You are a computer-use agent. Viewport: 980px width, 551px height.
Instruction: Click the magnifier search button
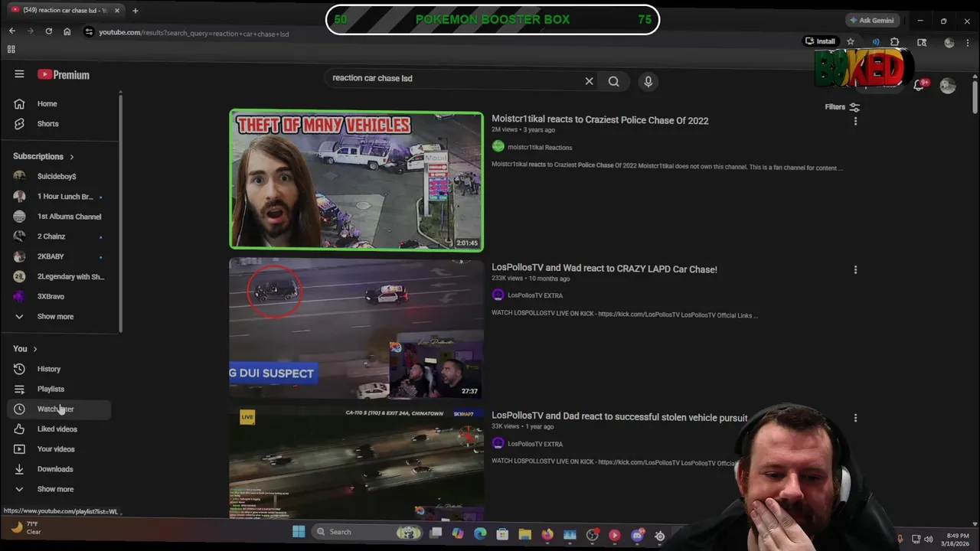[613, 81]
